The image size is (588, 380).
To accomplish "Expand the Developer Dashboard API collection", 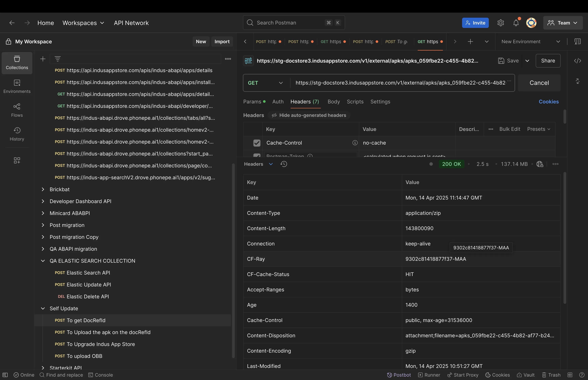I will [43, 201].
